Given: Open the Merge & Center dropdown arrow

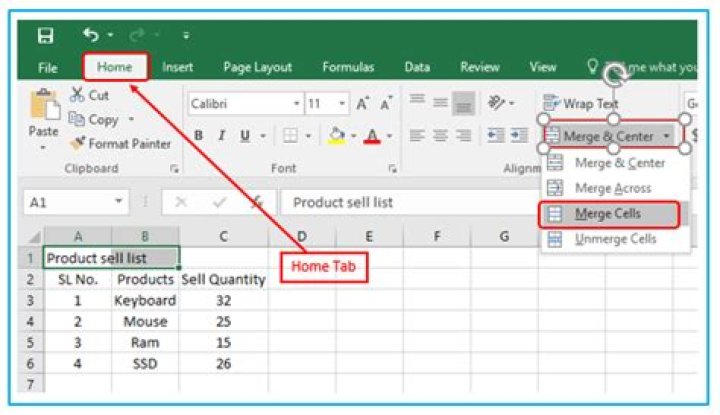Looking at the screenshot, I should tap(667, 136).
